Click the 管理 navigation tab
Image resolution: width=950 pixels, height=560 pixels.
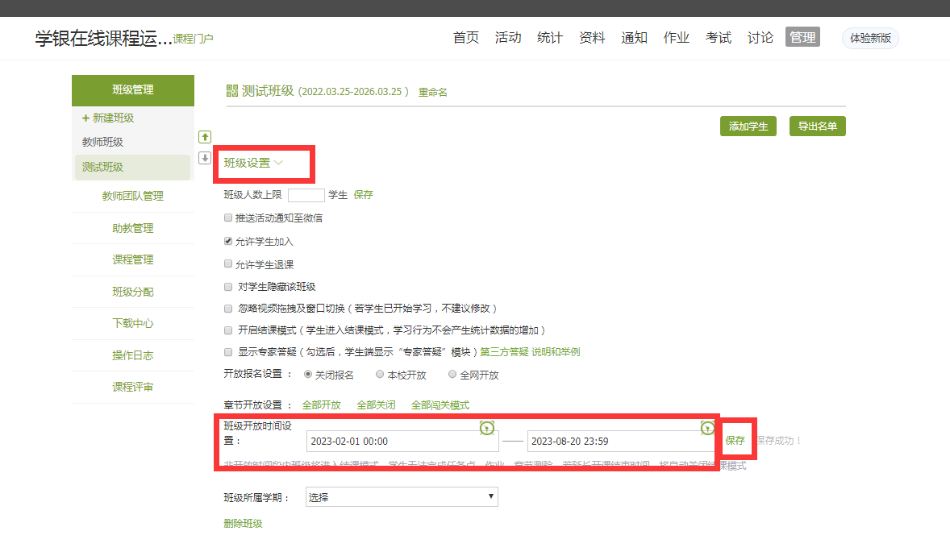click(802, 37)
